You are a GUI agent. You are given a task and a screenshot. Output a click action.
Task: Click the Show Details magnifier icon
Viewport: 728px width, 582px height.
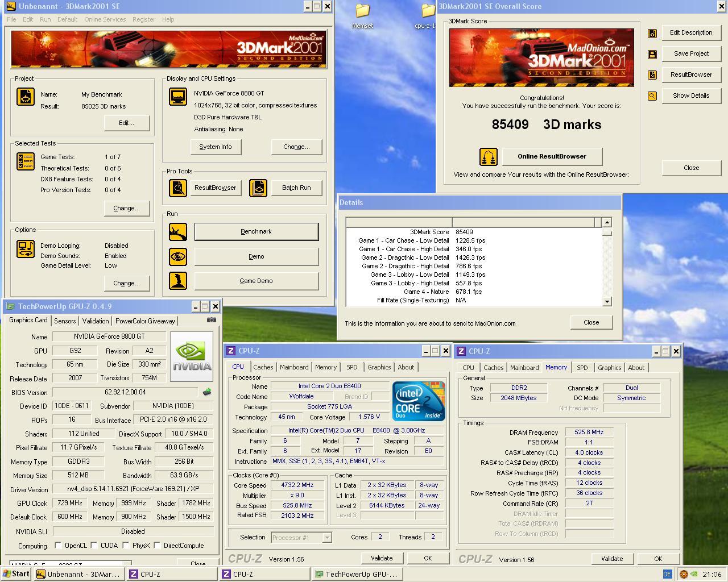click(x=652, y=96)
